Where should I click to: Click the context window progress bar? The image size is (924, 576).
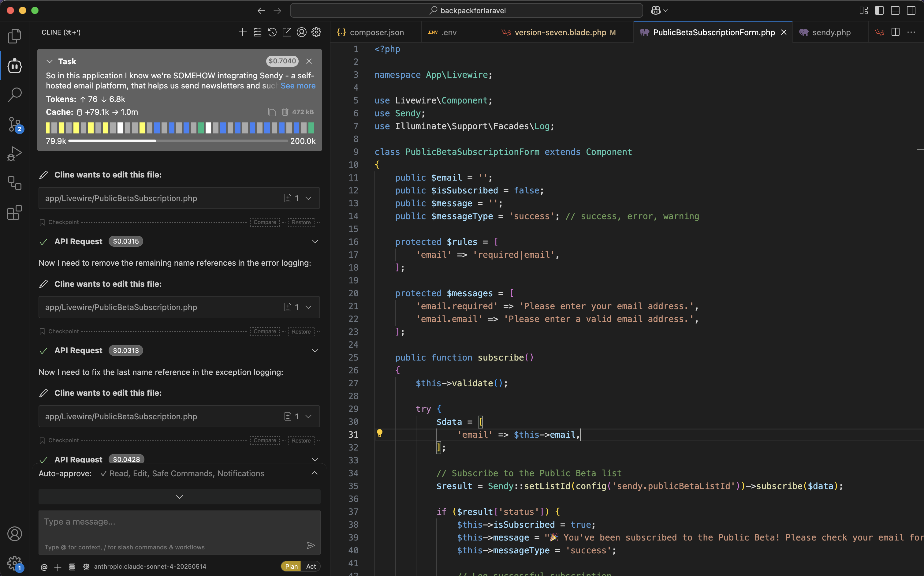pos(178,141)
